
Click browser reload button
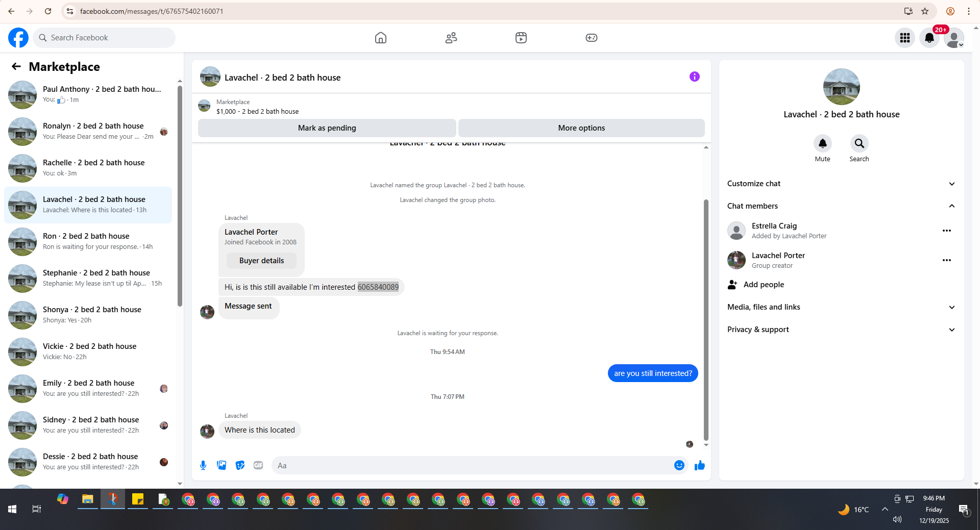point(48,11)
